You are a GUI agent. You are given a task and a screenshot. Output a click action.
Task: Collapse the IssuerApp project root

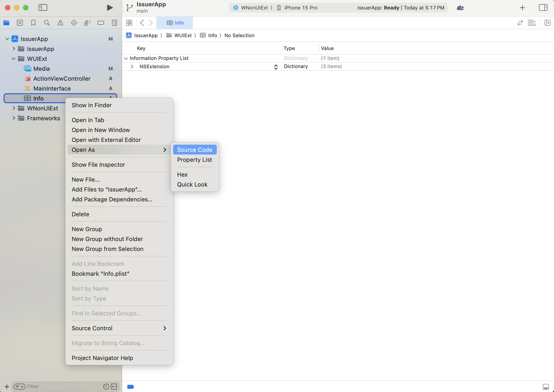(x=7, y=39)
